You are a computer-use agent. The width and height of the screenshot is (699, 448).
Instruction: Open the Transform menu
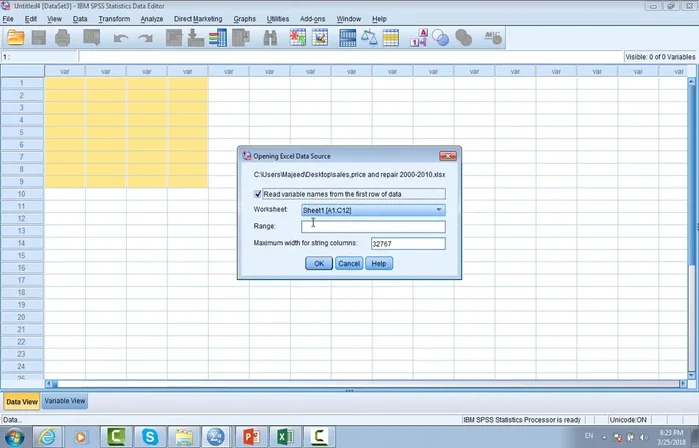click(113, 19)
